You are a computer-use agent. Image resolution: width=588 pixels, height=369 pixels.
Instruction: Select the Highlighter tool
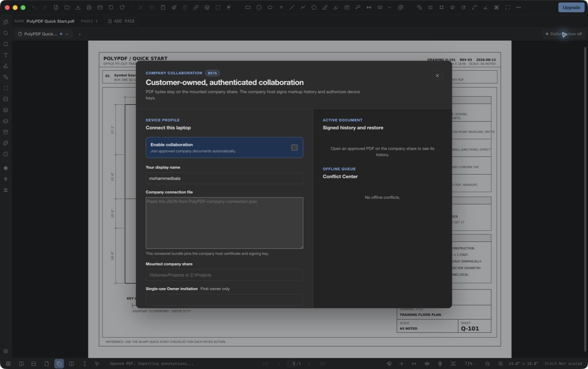click(336, 8)
